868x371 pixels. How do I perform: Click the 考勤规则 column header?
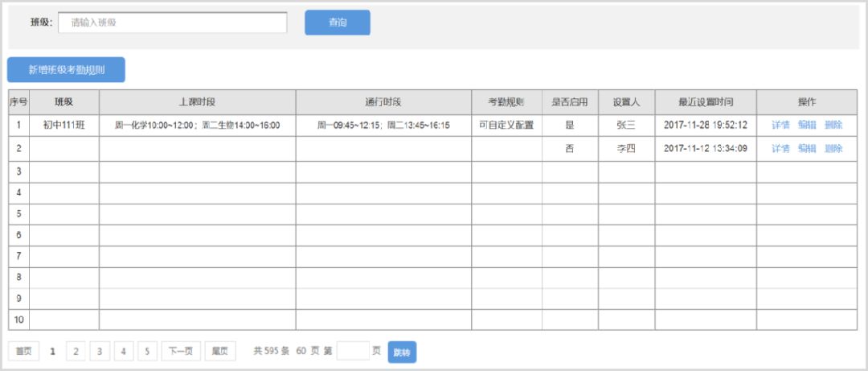tap(506, 102)
